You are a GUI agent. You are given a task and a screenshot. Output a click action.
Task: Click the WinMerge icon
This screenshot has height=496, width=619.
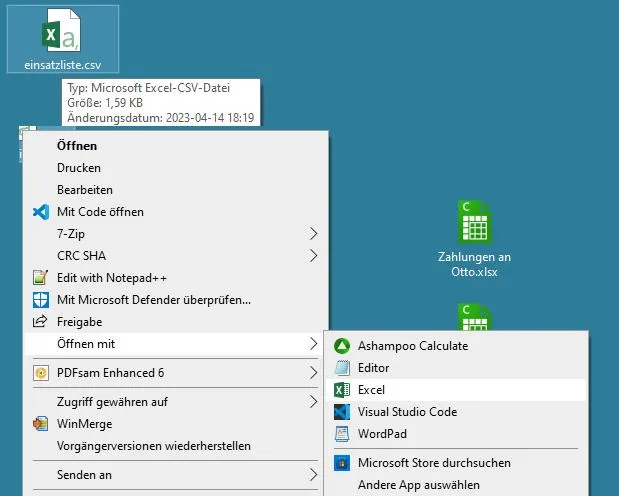[x=41, y=424]
